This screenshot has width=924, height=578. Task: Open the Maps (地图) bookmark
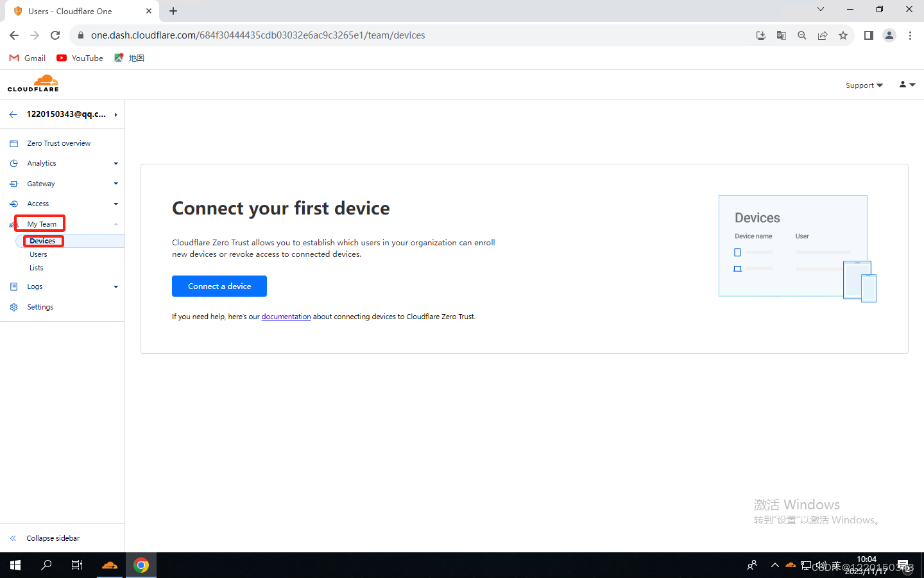tap(130, 58)
